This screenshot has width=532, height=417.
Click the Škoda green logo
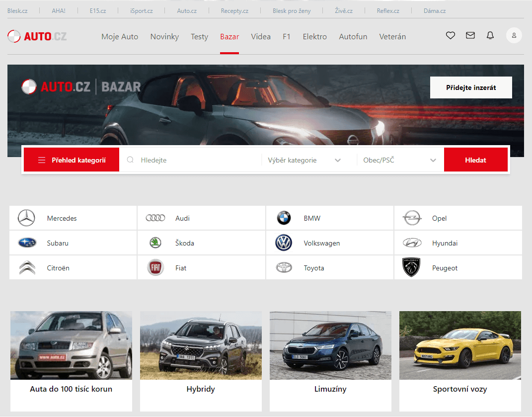pos(155,243)
